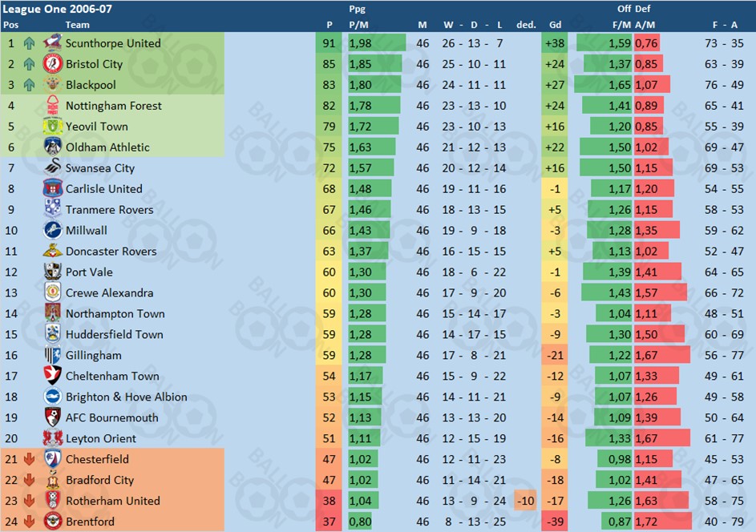The image size is (756, 532).
Task: Click the AFC Bournemouth club crest
Action: pos(53,417)
